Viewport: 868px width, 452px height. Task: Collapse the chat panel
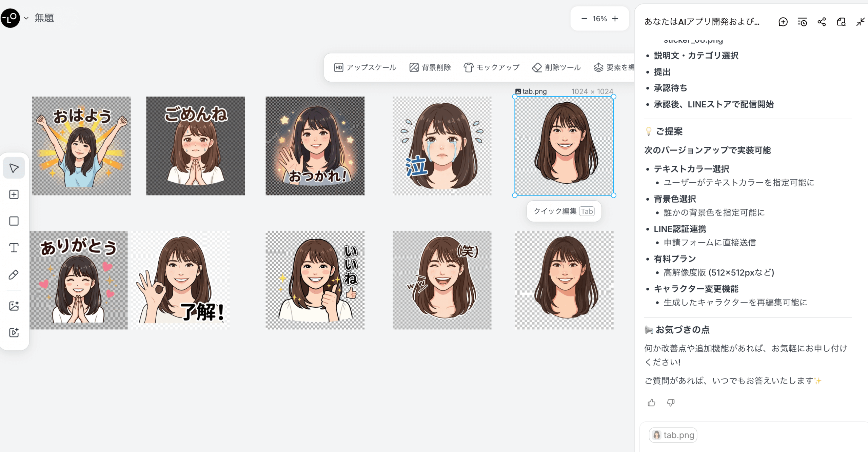click(860, 22)
